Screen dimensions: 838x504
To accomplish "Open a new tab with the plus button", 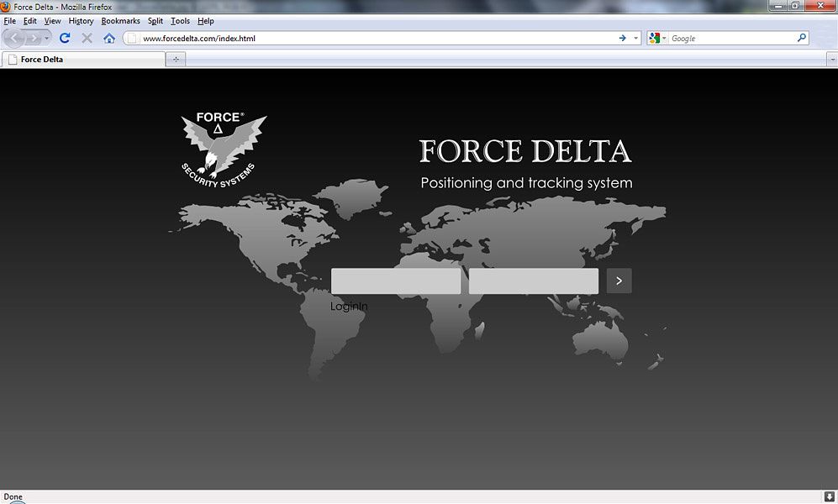I will tap(175, 59).
